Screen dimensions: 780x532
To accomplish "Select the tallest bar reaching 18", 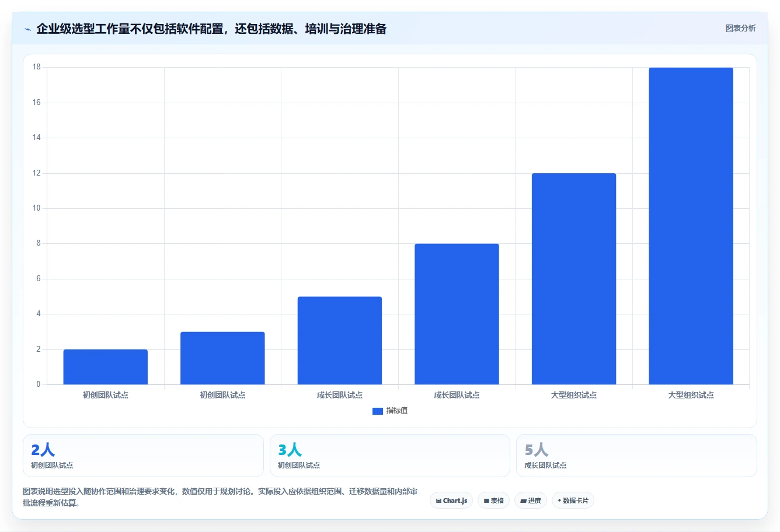I will pos(691,226).
